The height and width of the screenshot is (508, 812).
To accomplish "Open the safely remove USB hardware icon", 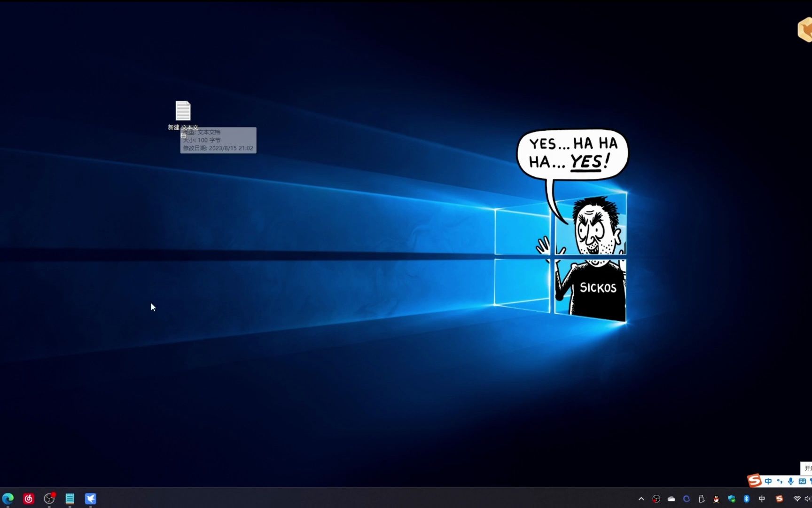I will [x=702, y=499].
